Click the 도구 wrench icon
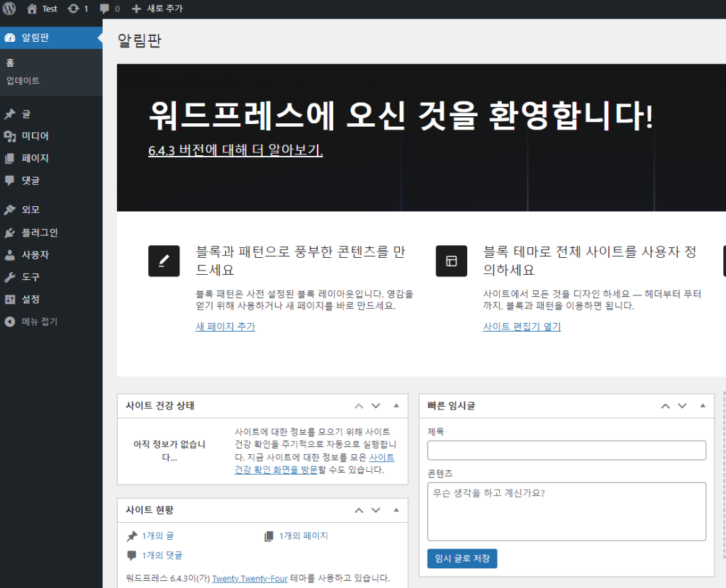Image resolution: width=726 pixels, height=588 pixels. [x=10, y=277]
